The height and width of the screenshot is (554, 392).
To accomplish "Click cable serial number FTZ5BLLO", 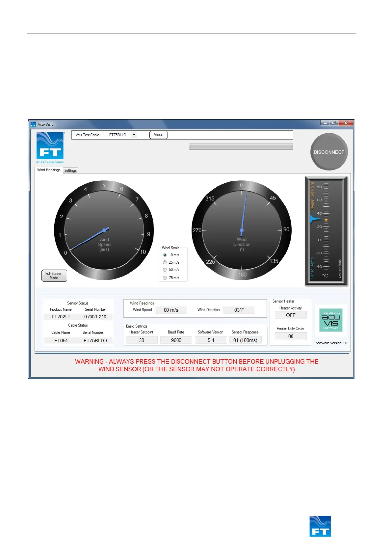I will (95, 341).
